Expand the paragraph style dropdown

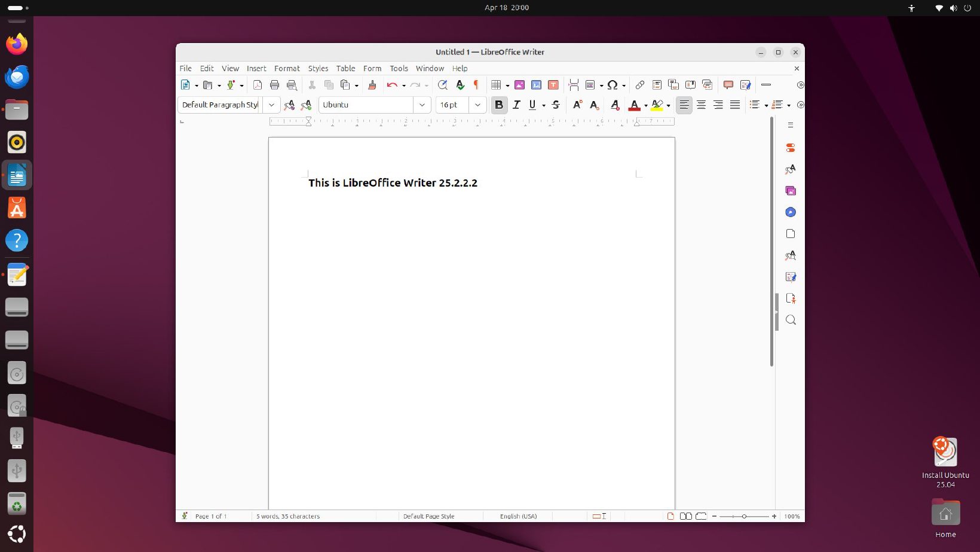point(271,105)
